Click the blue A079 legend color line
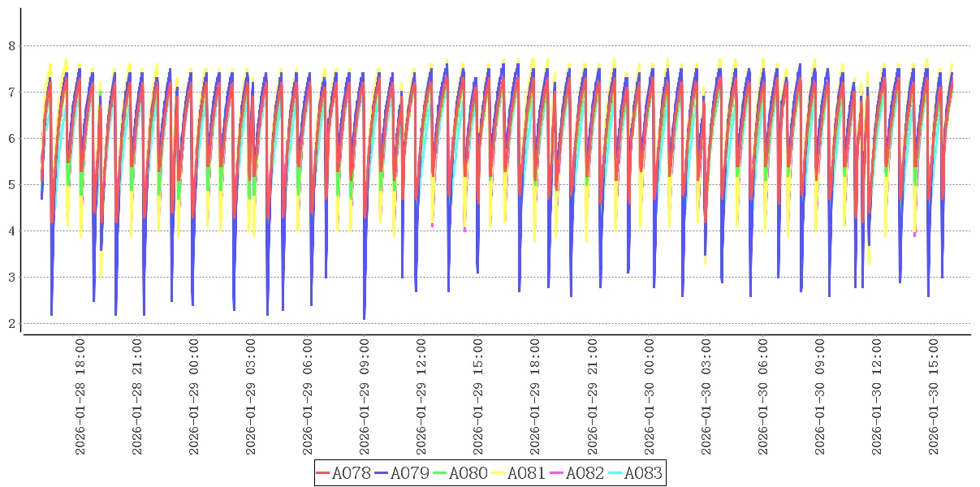 point(382,474)
